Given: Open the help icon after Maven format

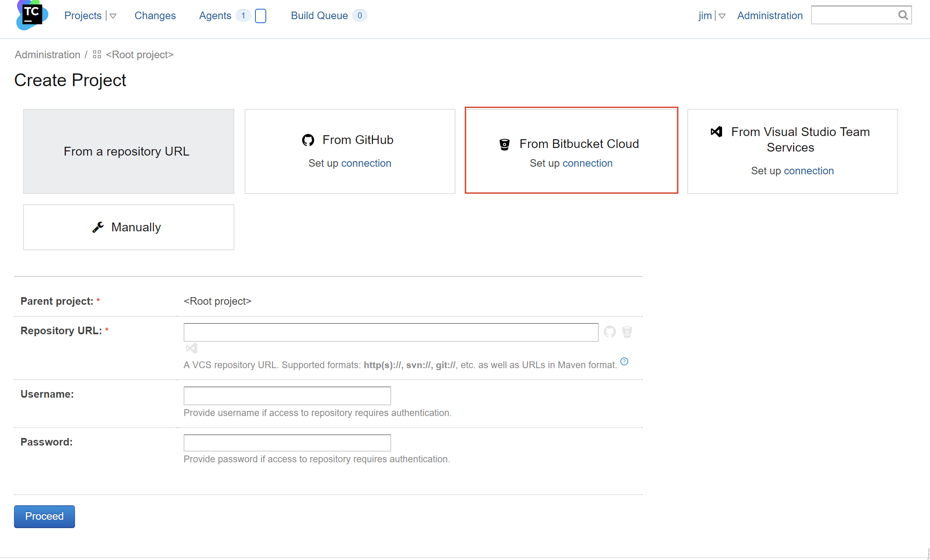Looking at the screenshot, I should pyautogui.click(x=624, y=361).
